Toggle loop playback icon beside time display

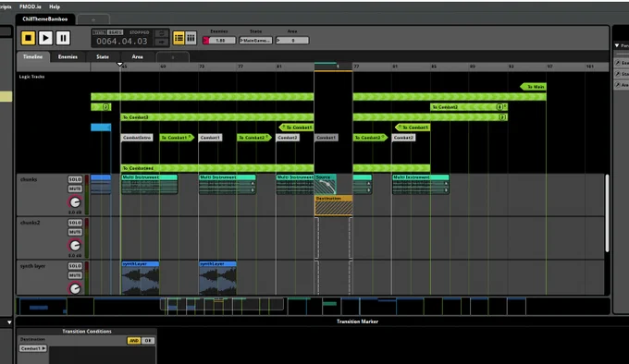161,33
